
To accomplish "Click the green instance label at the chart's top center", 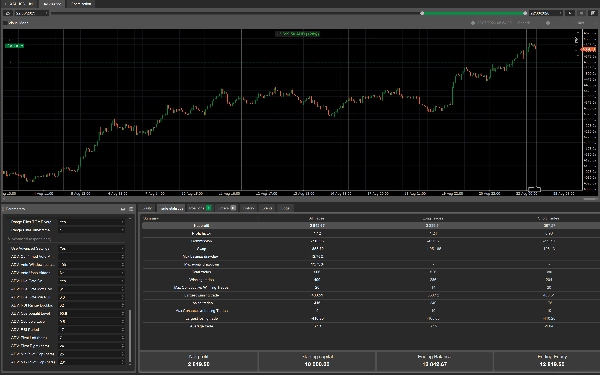I will [297, 34].
